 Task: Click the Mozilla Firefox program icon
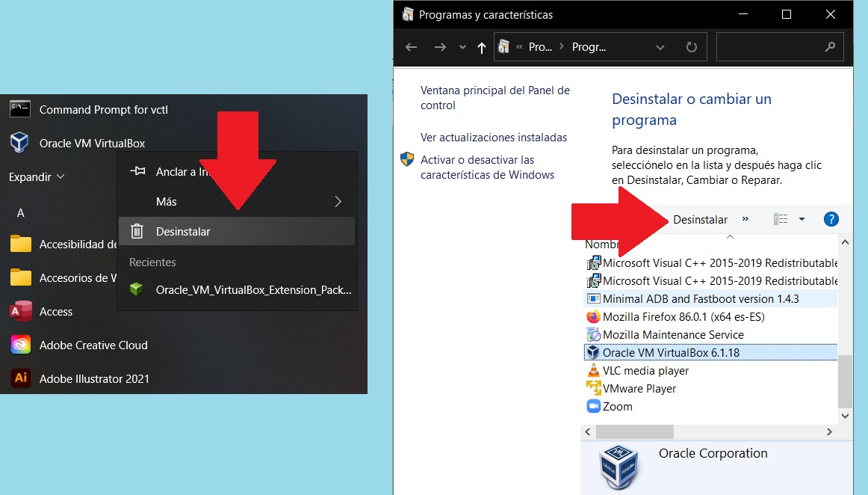593,316
